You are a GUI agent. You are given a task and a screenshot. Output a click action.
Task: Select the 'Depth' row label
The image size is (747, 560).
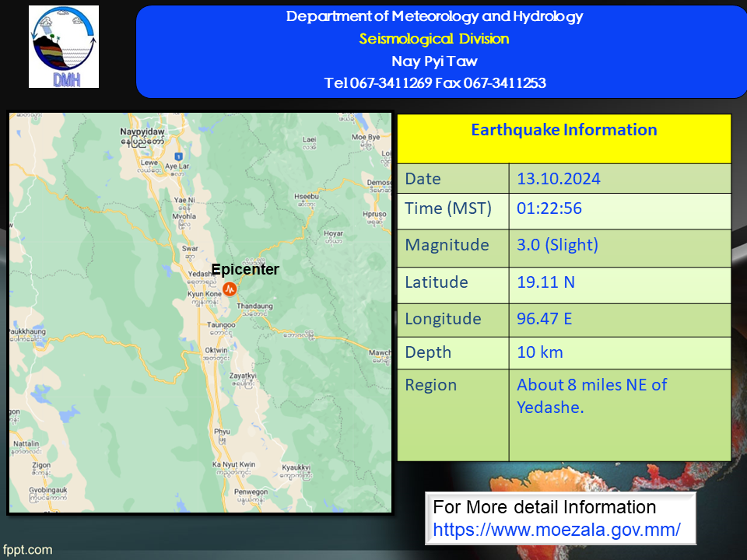tap(428, 352)
